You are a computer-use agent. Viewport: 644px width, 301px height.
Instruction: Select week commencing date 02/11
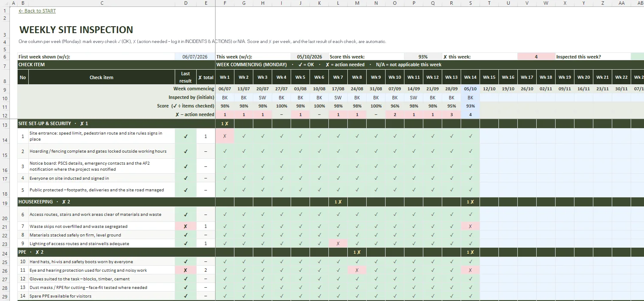tap(546, 89)
